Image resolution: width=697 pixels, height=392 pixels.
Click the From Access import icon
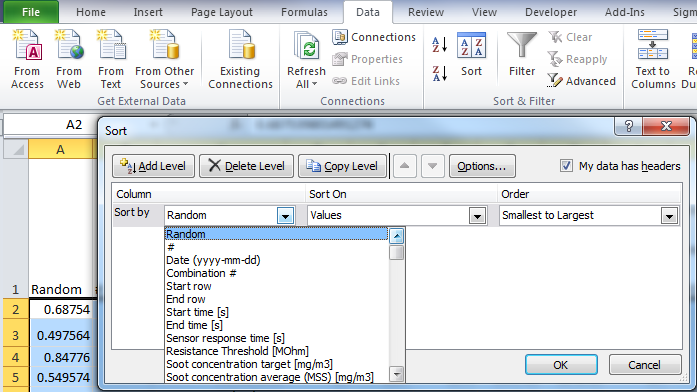click(28, 45)
